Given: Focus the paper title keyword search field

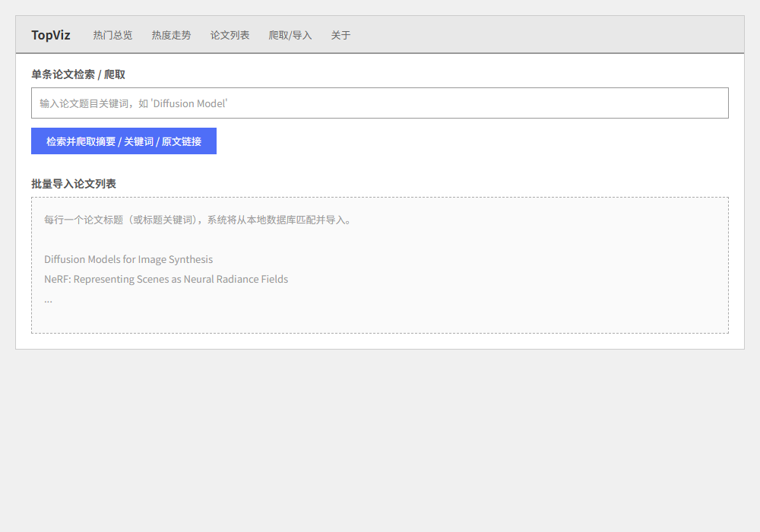Looking at the screenshot, I should point(380,103).
